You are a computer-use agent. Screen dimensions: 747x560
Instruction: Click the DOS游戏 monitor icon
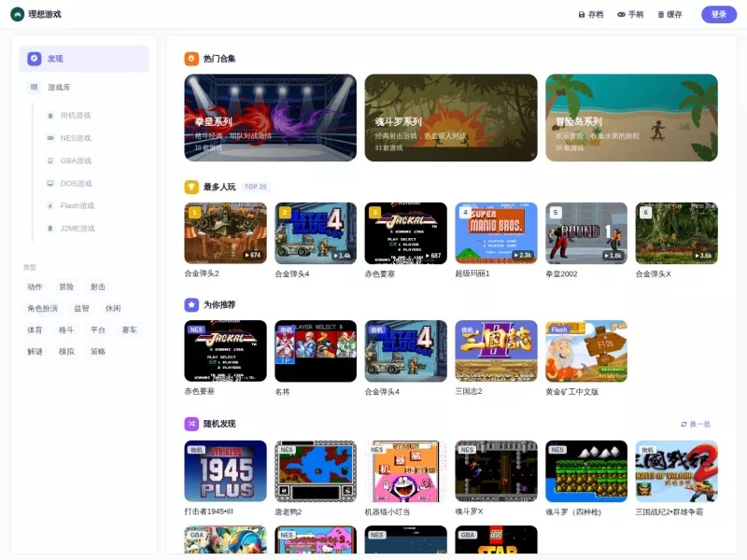click(x=50, y=183)
